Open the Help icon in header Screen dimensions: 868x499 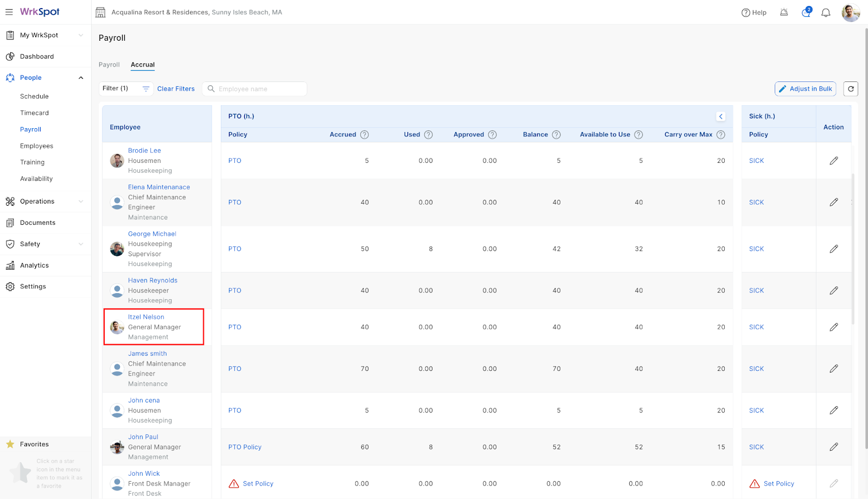point(754,12)
